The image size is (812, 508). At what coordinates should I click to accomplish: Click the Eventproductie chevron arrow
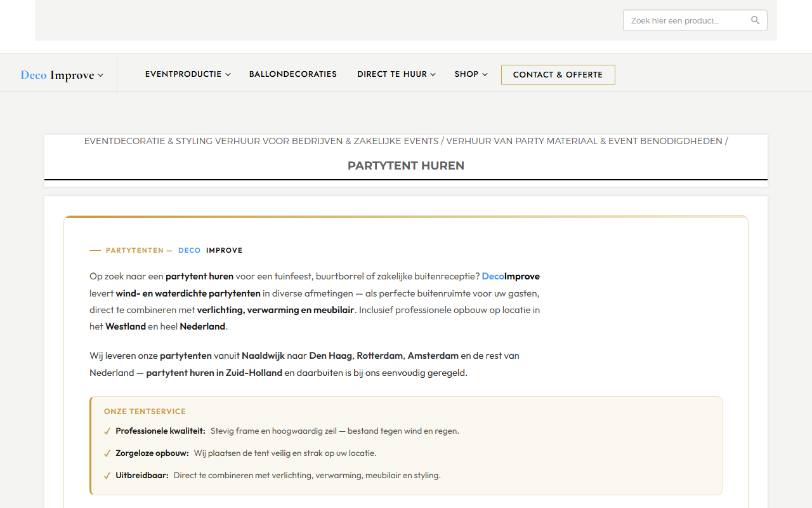pyautogui.click(x=228, y=75)
